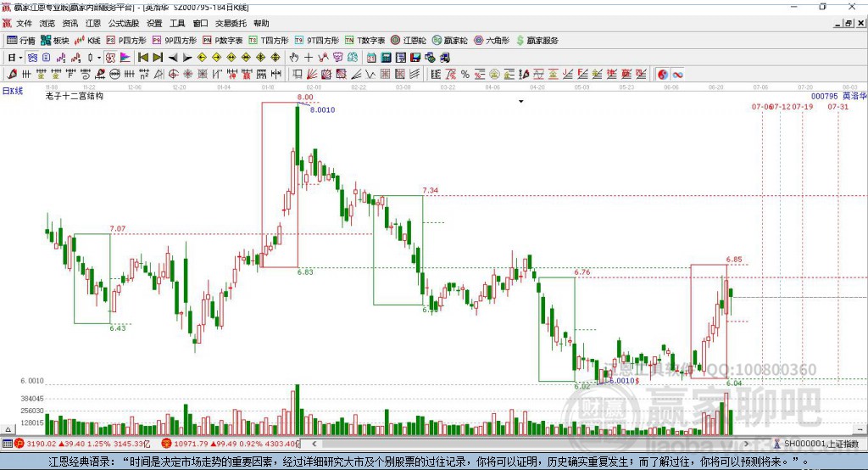This screenshot has height=470, width=868.
Task: Click the last yellow diamond four-way icon
Action: [275, 58]
